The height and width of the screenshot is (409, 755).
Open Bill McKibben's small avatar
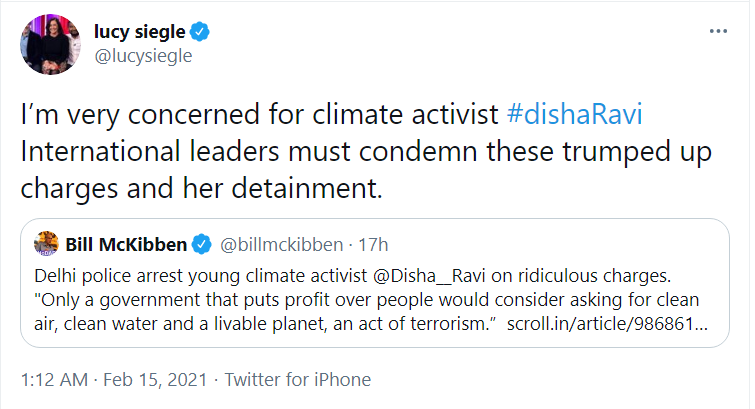tap(46, 244)
